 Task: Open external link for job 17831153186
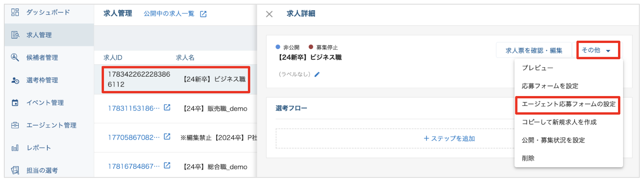[167, 108]
